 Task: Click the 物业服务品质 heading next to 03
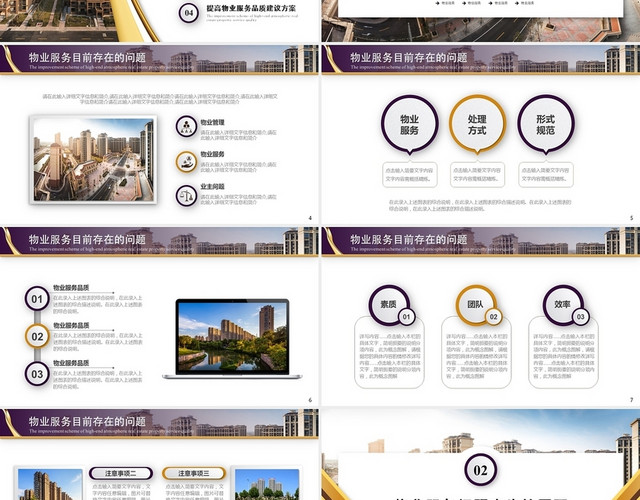click(71, 363)
